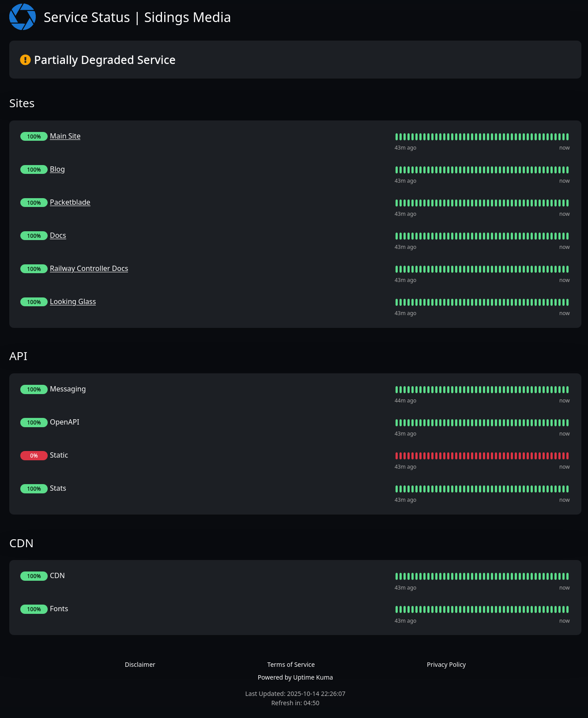Go to Railway Controller Docs

coord(89,269)
